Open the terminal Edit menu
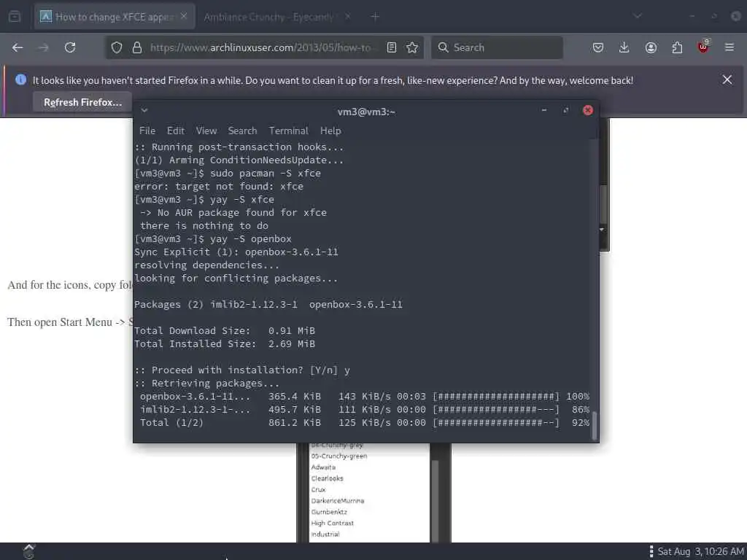 point(175,131)
